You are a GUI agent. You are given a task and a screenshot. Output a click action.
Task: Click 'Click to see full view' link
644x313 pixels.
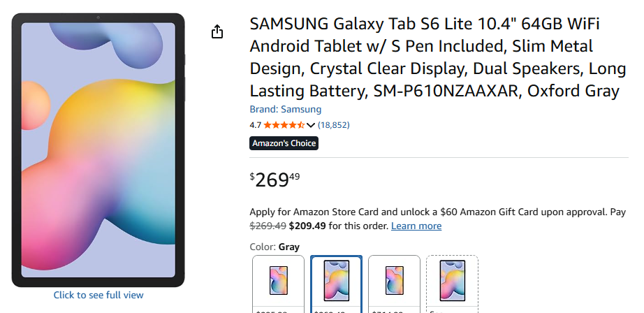click(x=98, y=295)
